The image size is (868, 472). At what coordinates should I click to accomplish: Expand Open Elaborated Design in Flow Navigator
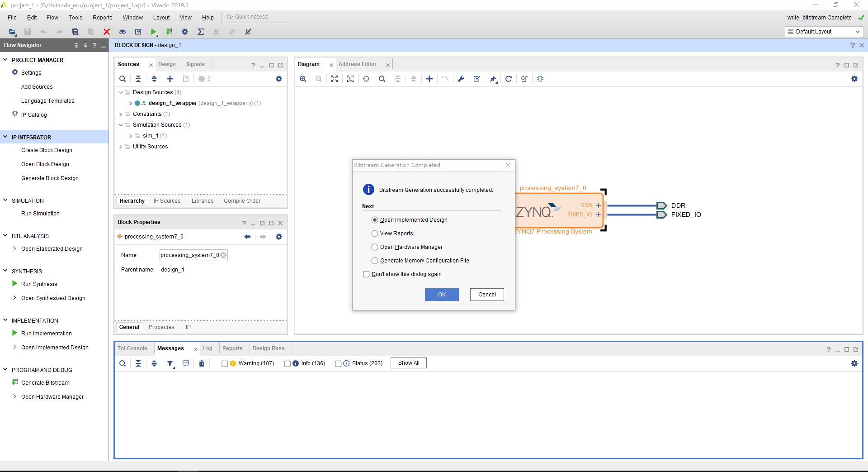coord(15,248)
